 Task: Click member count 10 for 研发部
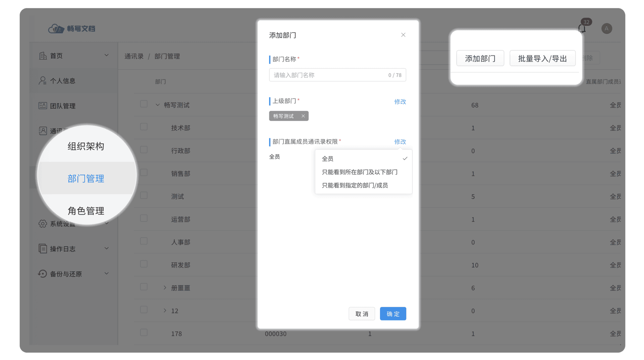[x=475, y=265]
